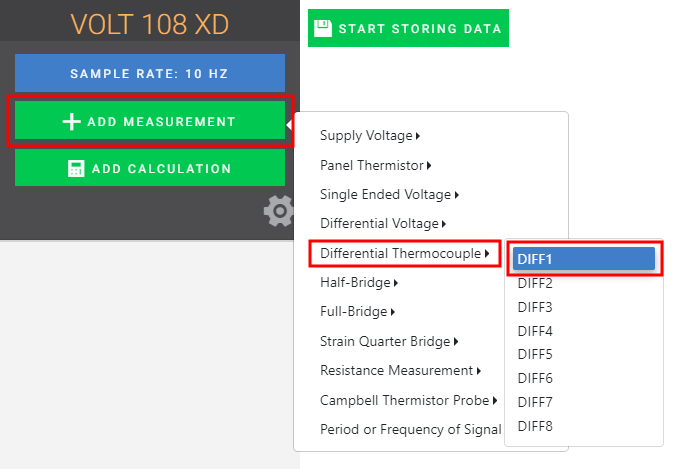Expand the Differential Voltage submenu
Viewport: 684px width, 469px height.
point(383,224)
